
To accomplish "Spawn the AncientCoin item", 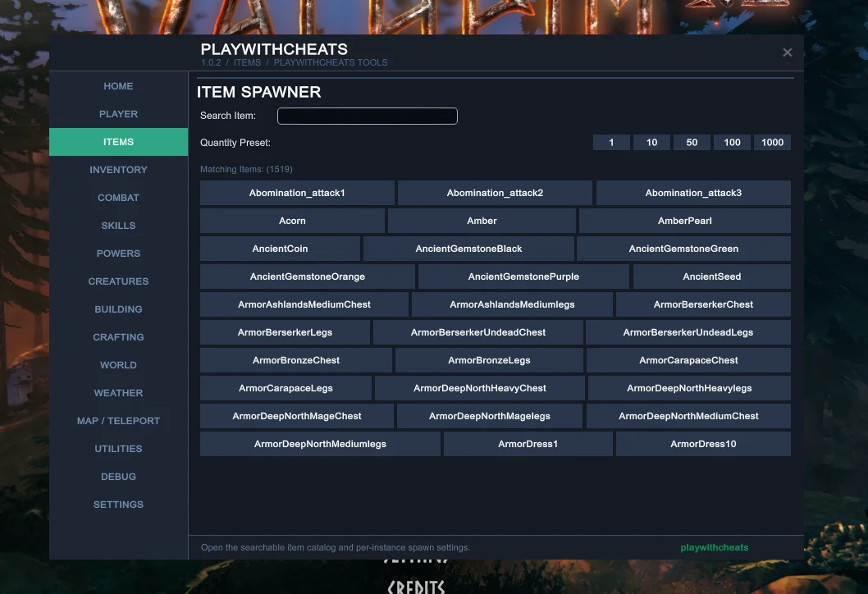I will coord(280,249).
